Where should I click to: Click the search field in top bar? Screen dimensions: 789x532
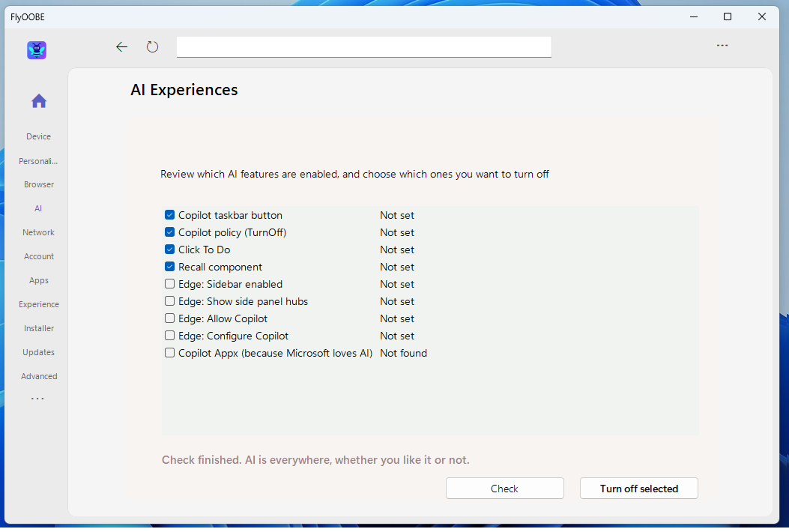pyautogui.click(x=363, y=47)
